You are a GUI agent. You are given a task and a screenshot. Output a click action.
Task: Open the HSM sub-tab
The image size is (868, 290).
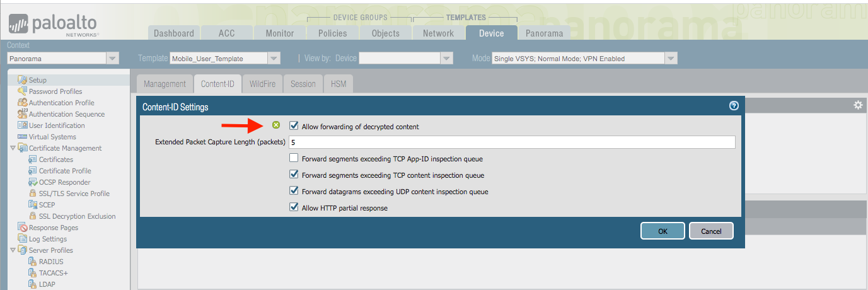pos(338,84)
